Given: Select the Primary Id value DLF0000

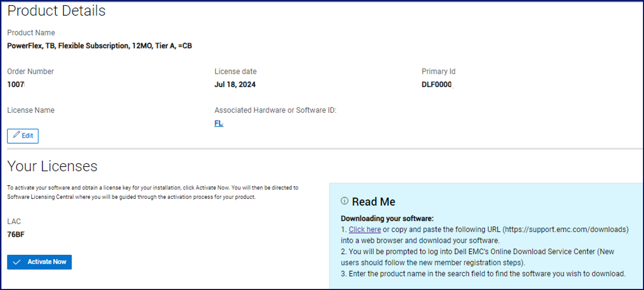Looking at the screenshot, I should click(x=437, y=84).
